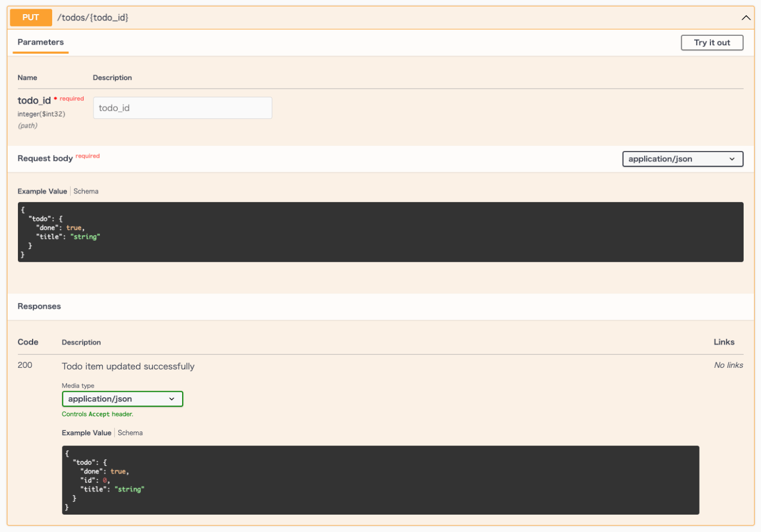Click the Try it out button
Image resolution: width=761 pixels, height=532 pixels.
(712, 42)
